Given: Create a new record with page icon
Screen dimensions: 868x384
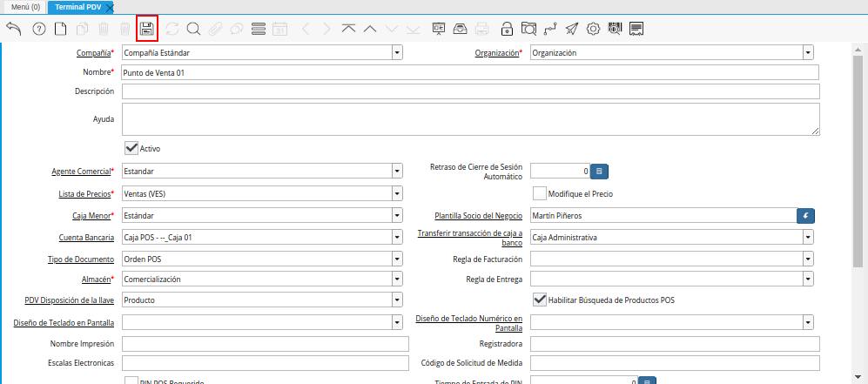Looking at the screenshot, I should (x=61, y=29).
